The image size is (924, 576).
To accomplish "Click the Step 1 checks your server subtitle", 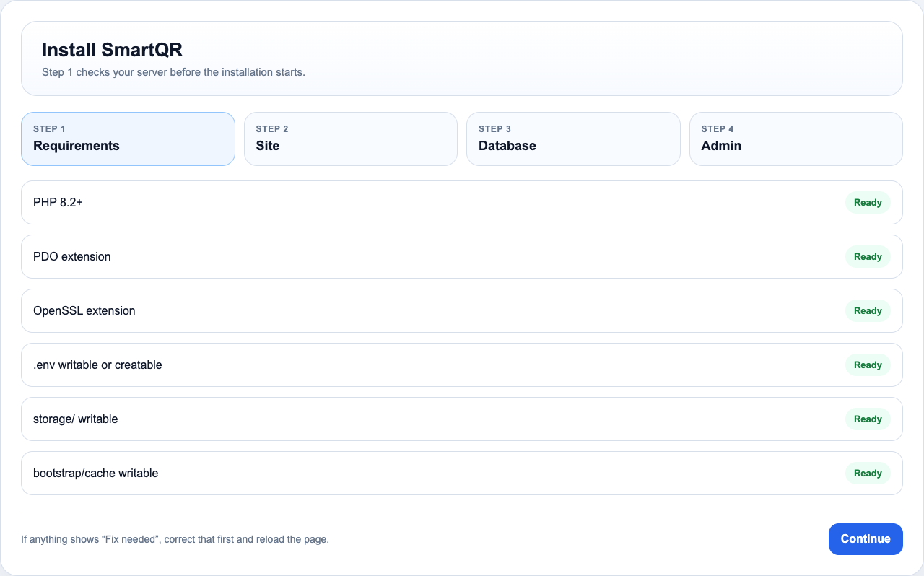I will click(173, 72).
